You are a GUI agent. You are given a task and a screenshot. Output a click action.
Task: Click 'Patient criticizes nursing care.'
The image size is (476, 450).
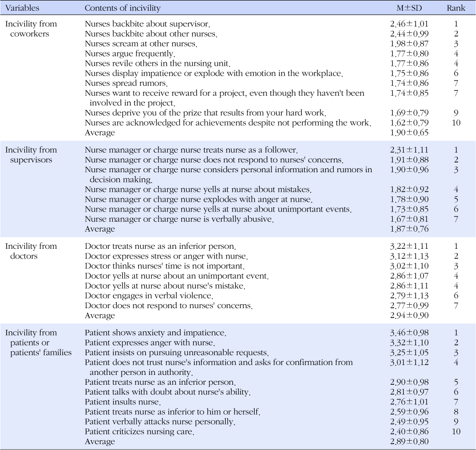pyautogui.click(x=139, y=431)
